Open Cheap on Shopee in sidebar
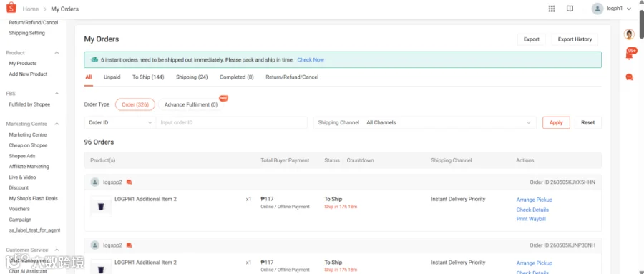This screenshot has height=274, width=644. pyautogui.click(x=28, y=145)
